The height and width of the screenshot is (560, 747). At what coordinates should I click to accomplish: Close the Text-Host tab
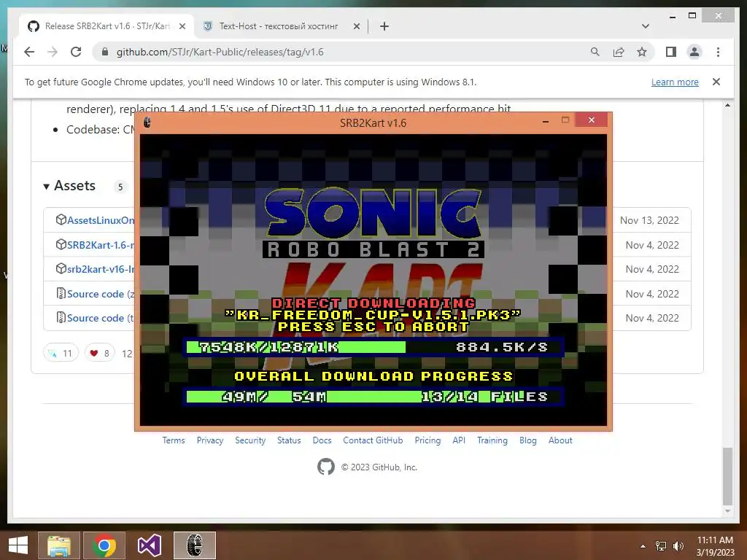tap(356, 26)
